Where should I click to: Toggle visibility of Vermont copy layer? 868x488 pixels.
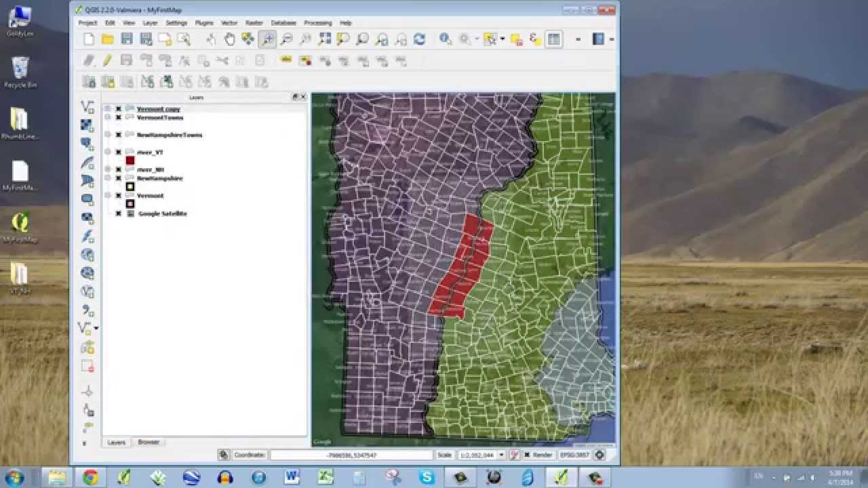118,108
